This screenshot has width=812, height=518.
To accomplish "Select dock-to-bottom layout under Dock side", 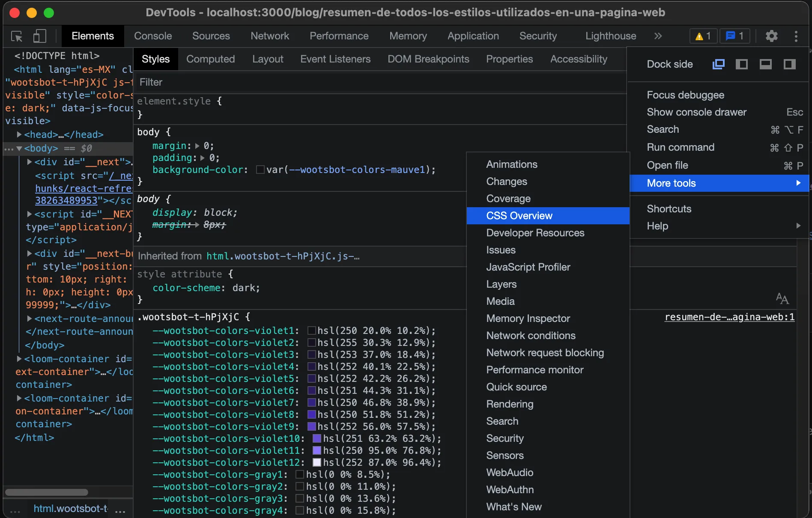I will pyautogui.click(x=766, y=64).
